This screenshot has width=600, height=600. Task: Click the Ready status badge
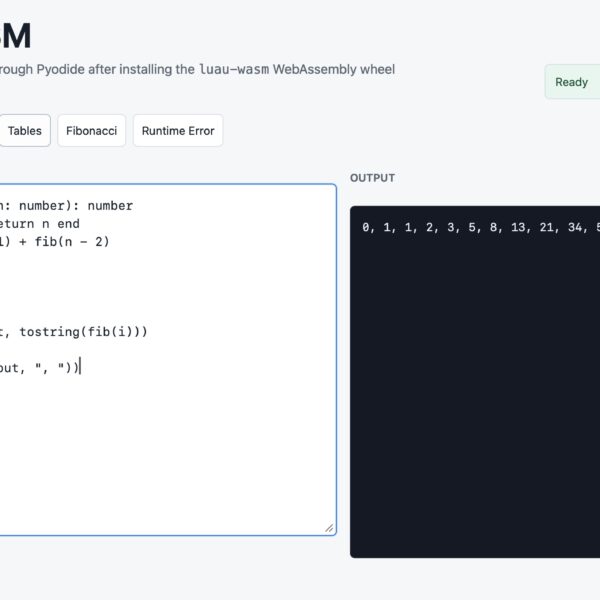(572, 82)
